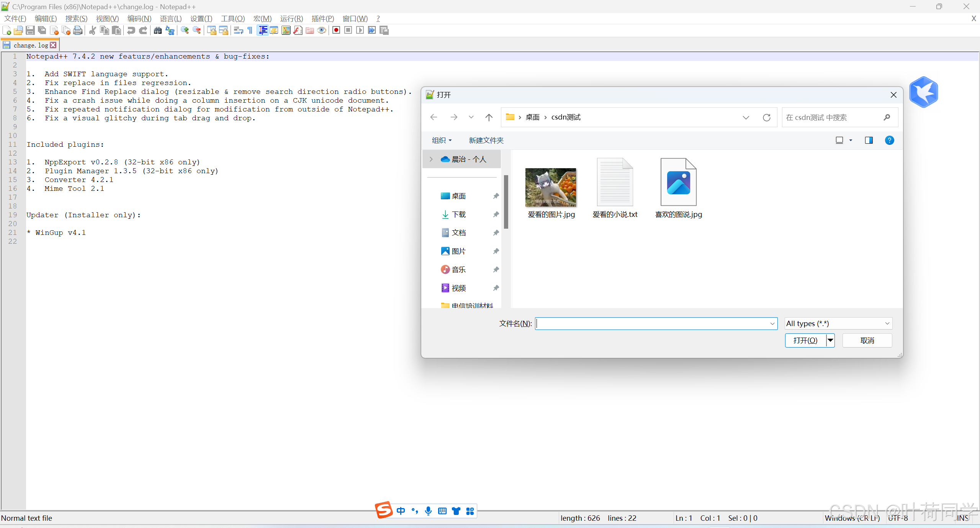Select the 爱看的图片.jpg thumbnail
Image resolution: width=980 pixels, height=528 pixels.
(x=551, y=188)
